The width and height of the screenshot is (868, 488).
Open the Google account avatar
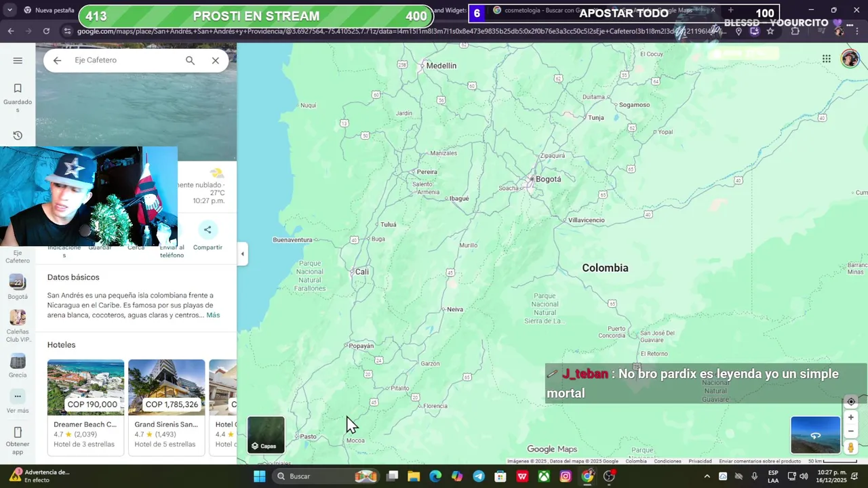pyautogui.click(x=850, y=59)
